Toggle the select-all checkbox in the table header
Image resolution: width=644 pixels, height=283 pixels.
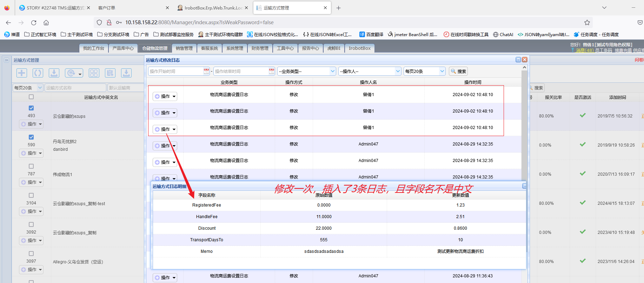pyautogui.click(x=31, y=97)
